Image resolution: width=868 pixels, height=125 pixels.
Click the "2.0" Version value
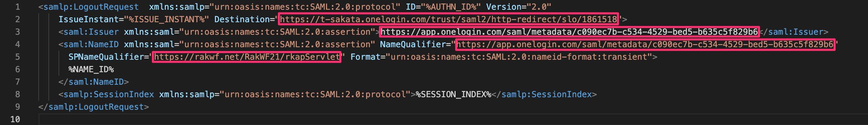pyautogui.click(x=539, y=7)
